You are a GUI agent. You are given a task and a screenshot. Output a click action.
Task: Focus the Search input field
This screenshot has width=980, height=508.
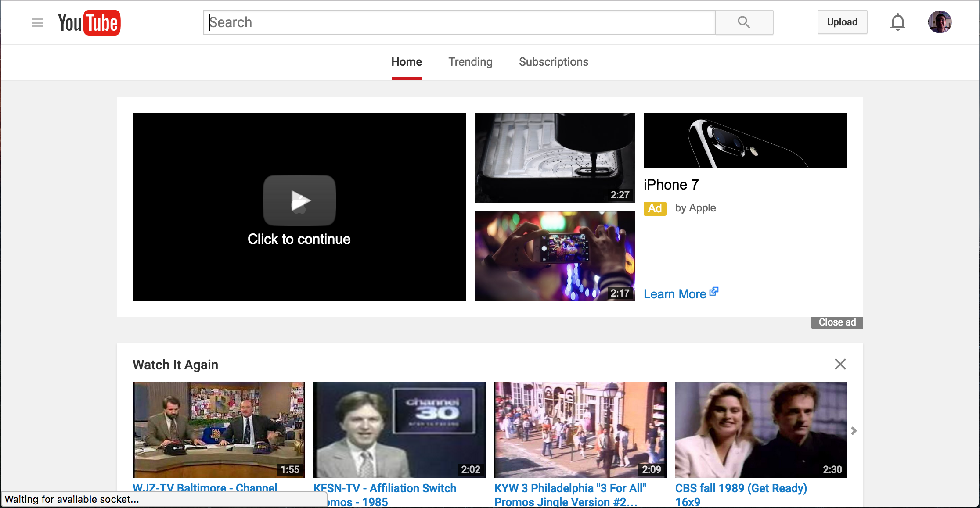coord(459,22)
